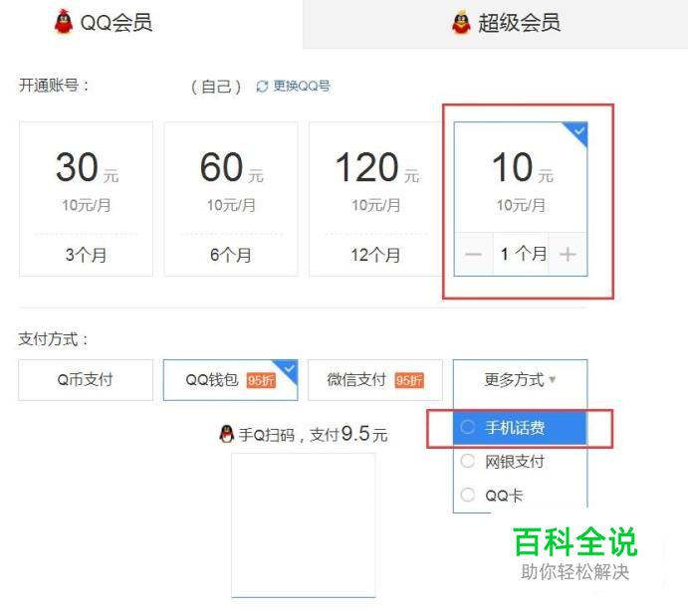Decrease months with the minus button
The image size is (688, 616).
(474, 255)
